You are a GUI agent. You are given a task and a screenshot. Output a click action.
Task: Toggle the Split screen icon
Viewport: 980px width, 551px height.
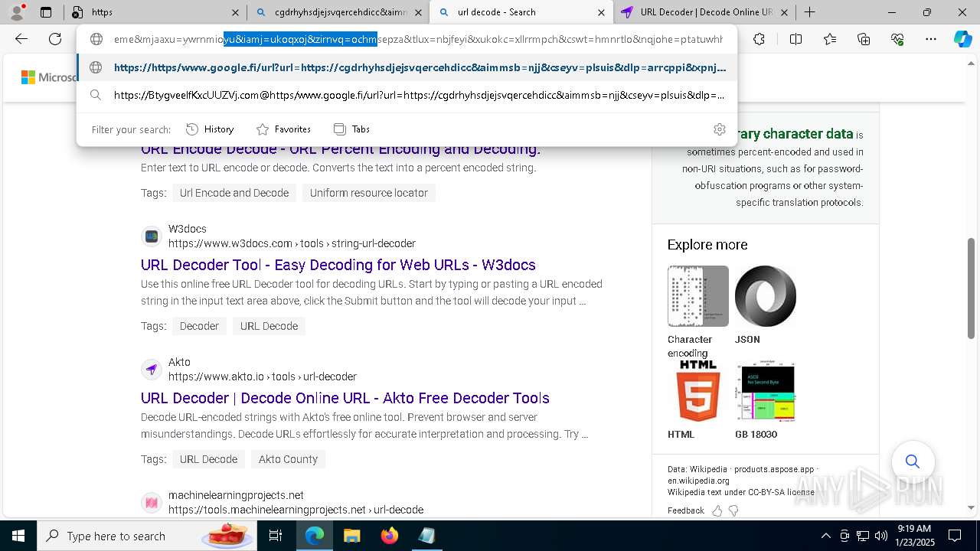click(795, 39)
